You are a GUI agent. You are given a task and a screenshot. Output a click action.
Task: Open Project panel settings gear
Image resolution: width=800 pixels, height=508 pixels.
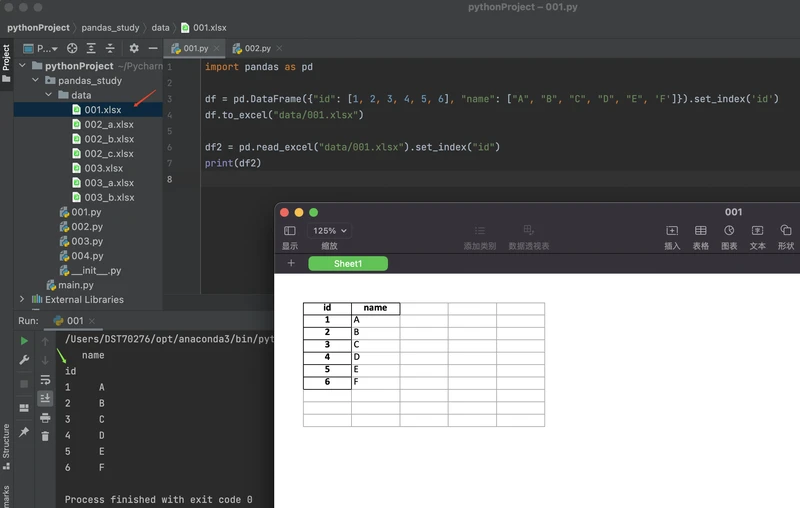tap(134, 48)
